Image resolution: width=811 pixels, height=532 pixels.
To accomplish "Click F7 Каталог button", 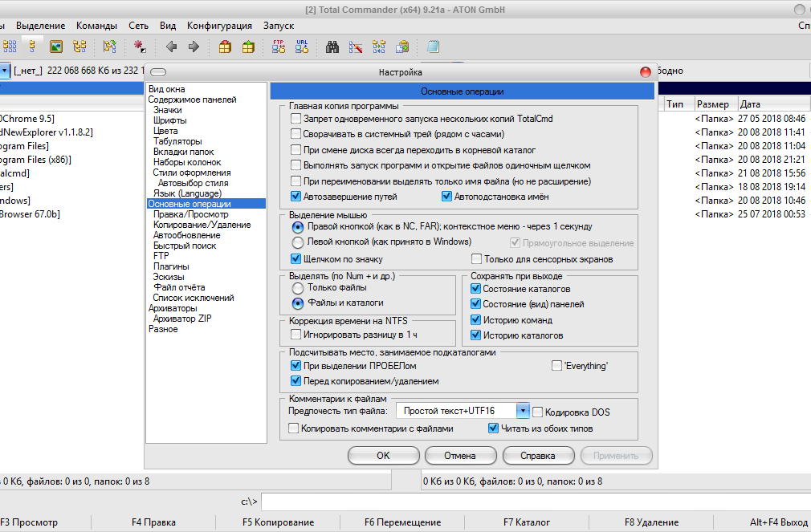I will (527, 522).
